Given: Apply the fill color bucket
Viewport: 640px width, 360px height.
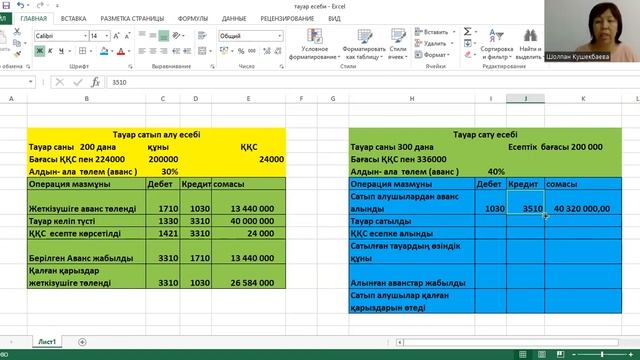Looking at the screenshot, I should click(104, 51).
